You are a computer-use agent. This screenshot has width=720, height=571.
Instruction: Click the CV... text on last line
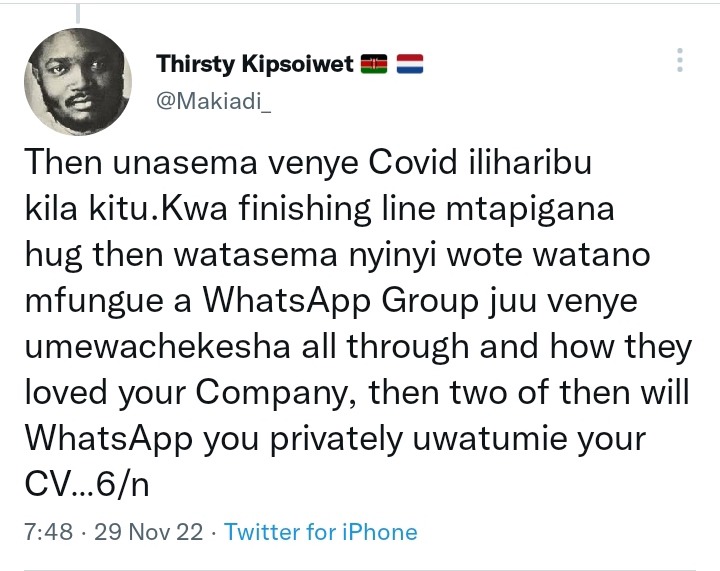tap(60, 484)
